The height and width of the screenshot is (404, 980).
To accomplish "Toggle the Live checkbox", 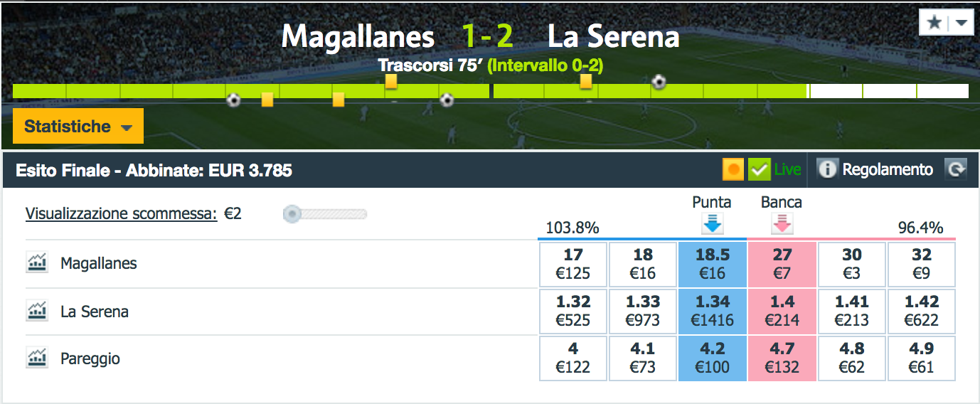I will point(760,169).
